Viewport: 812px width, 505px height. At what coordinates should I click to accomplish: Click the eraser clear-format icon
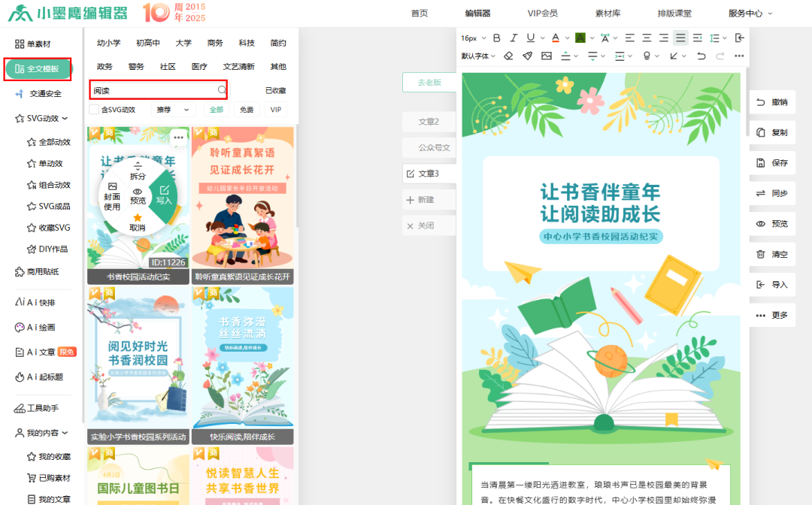(508, 56)
